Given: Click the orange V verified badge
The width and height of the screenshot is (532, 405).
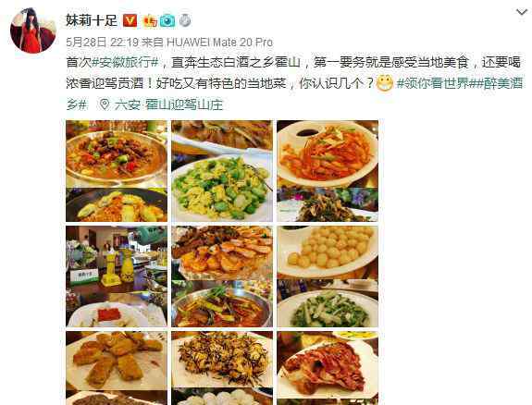Looking at the screenshot, I should tap(130, 20).
